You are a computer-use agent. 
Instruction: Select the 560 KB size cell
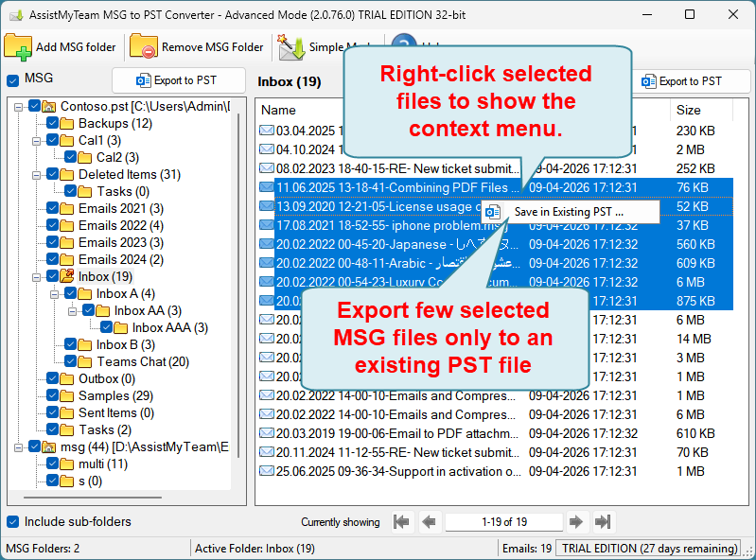[695, 244]
